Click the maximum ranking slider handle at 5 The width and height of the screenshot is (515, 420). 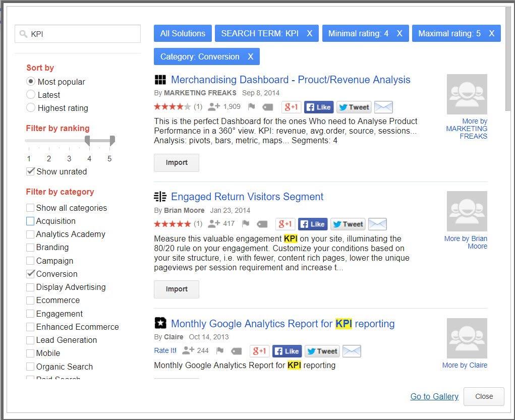click(x=112, y=141)
